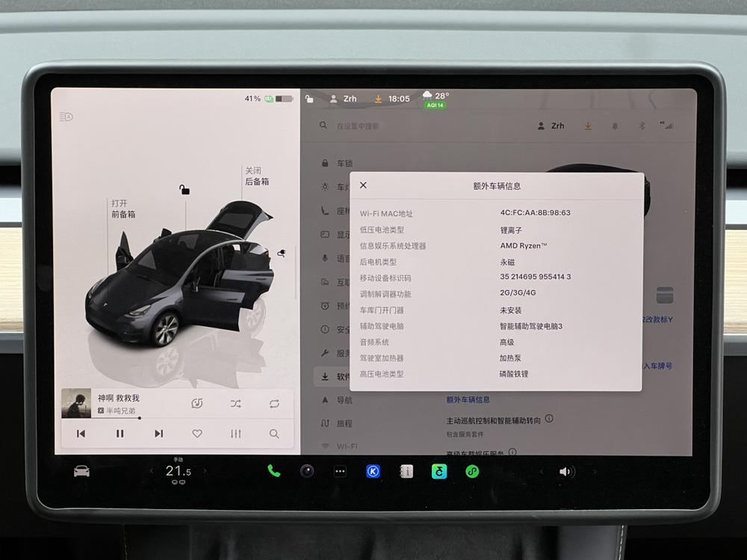
Task: Open notifications bell in settings header
Action: (x=615, y=126)
